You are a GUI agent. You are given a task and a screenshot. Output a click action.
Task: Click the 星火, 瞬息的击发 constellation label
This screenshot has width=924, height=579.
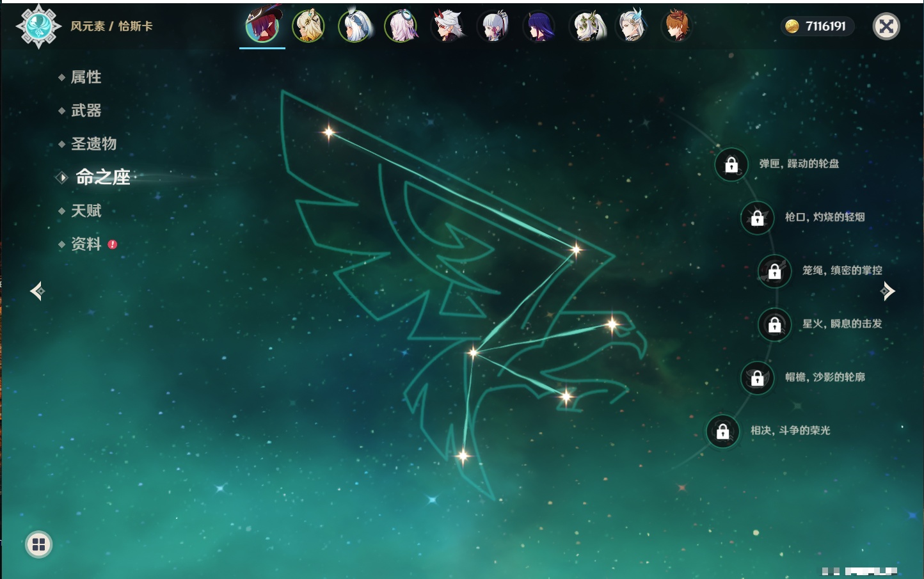click(842, 324)
